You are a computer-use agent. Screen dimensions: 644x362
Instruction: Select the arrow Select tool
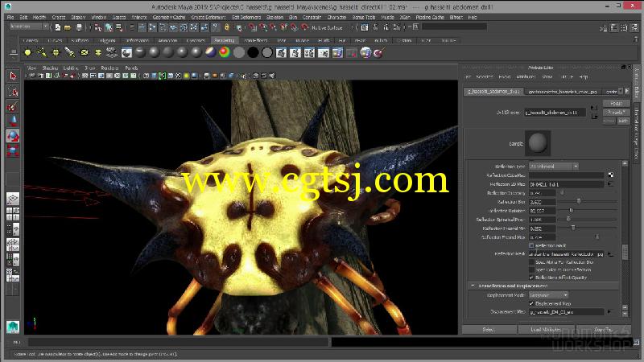(13, 76)
